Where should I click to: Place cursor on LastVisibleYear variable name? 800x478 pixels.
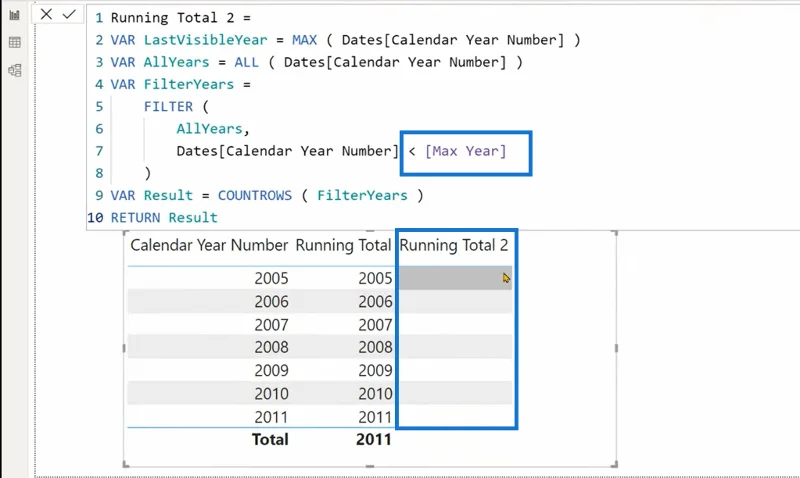point(205,40)
